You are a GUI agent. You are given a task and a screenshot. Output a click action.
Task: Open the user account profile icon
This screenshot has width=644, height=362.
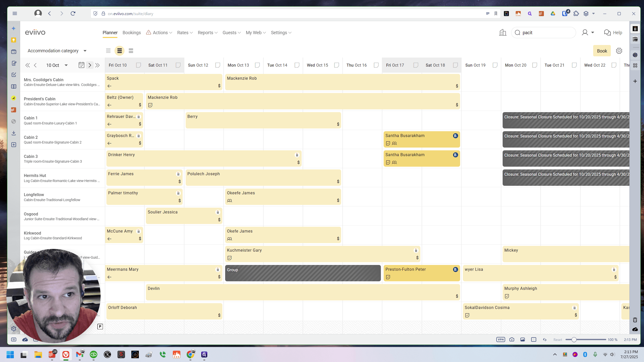click(x=585, y=33)
